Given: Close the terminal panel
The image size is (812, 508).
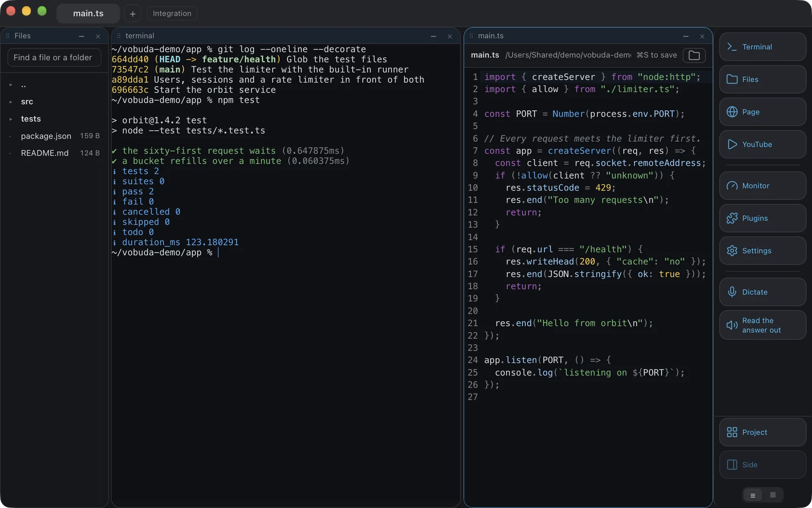Looking at the screenshot, I should click(x=450, y=36).
